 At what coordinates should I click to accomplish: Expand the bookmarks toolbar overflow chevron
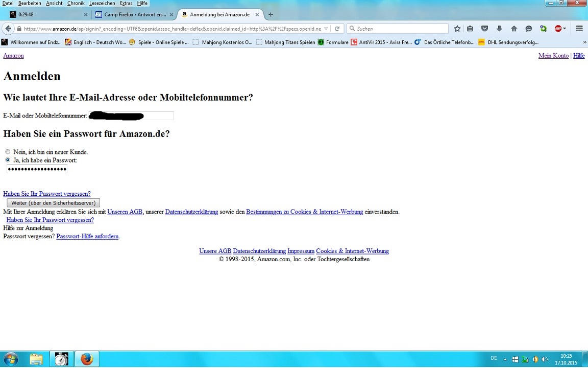click(x=584, y=42)
